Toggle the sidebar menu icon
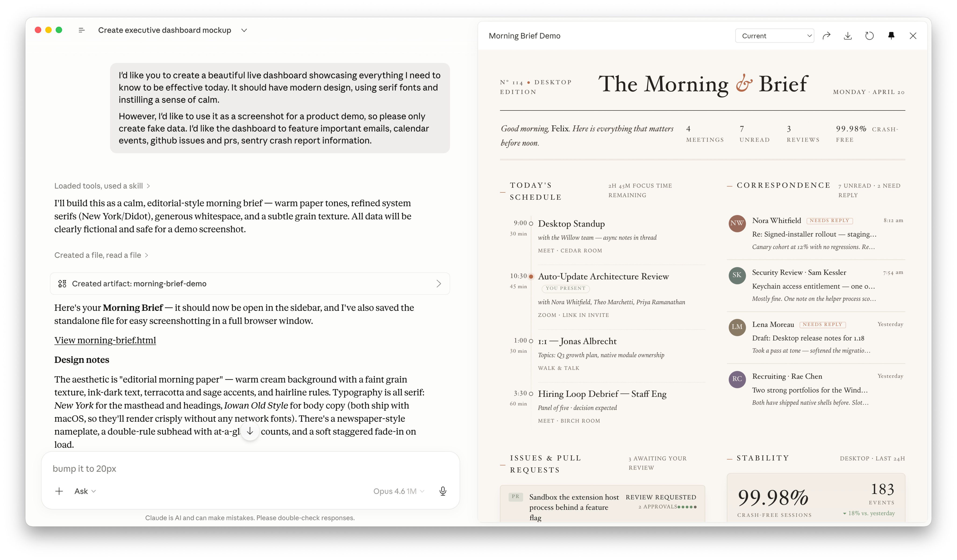The width and height of the screenshot is (957, 560). pos(81,30)
